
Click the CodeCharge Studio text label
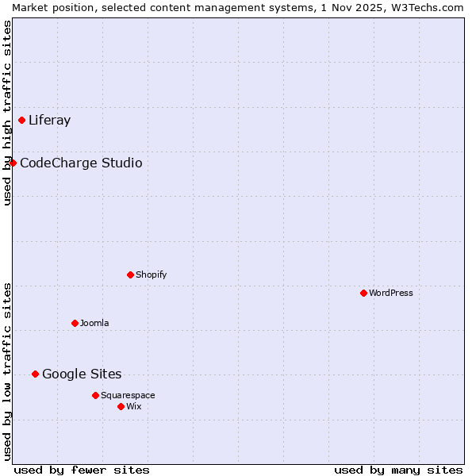[x=81, y=163]
